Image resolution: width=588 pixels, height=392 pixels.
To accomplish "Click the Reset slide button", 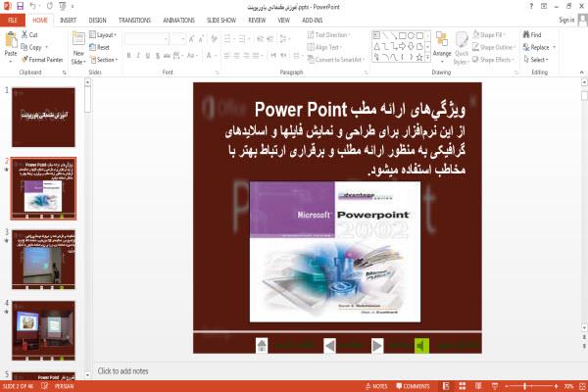I will (x=99, y=47).
